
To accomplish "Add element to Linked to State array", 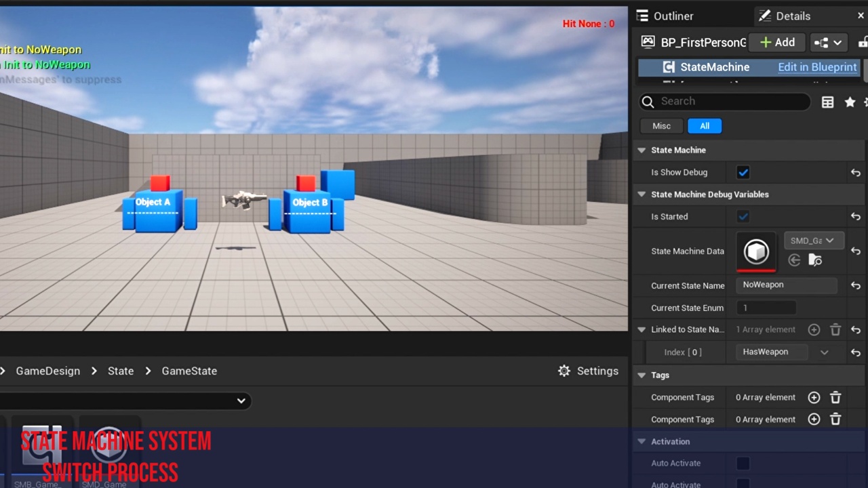I will click(x=814, y=330).
